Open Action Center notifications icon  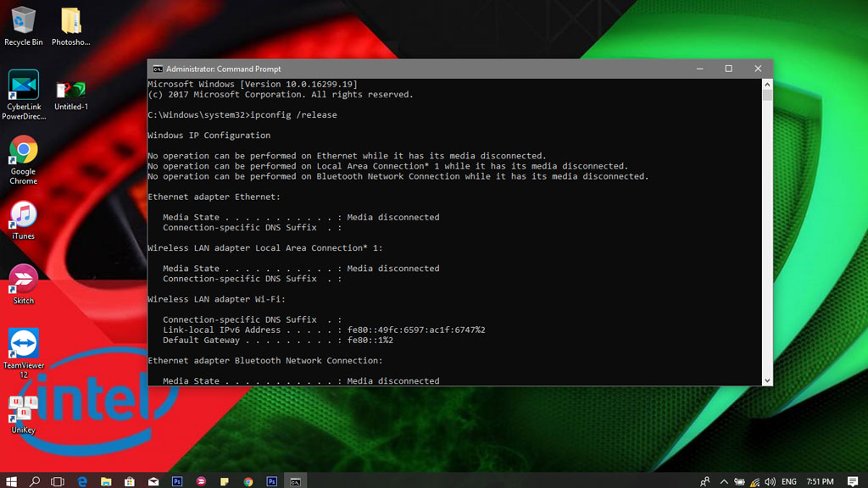853,481
